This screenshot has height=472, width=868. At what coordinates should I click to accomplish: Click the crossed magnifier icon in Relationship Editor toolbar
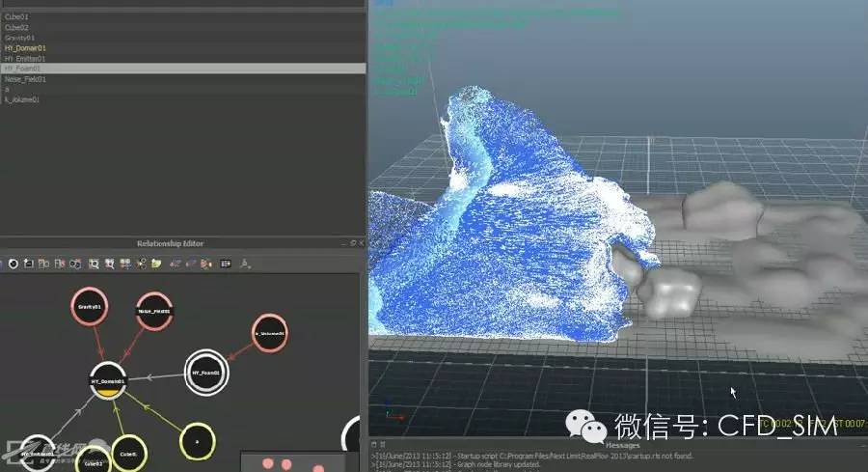point(110,264)
